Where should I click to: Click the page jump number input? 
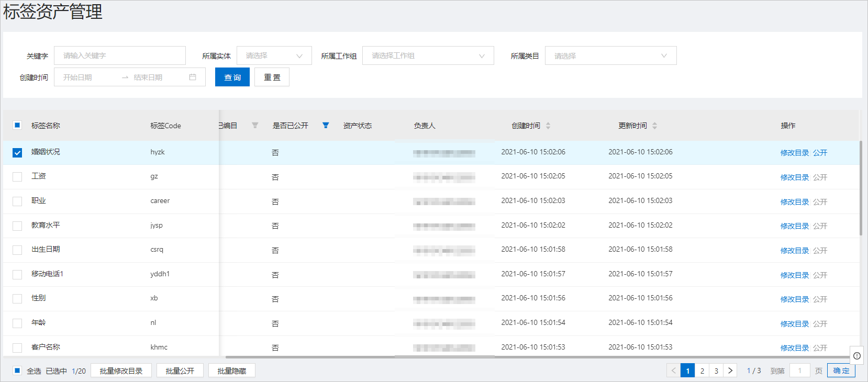pyautogui.click(x=800, y=370)
